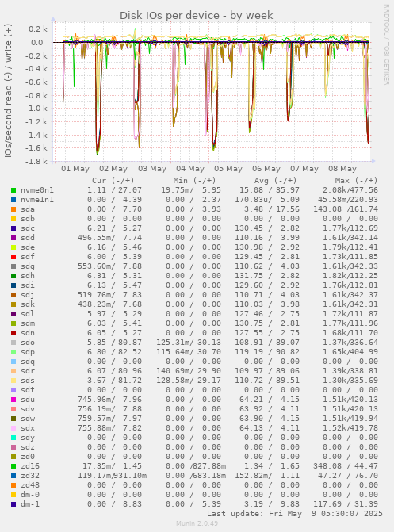Click the dm-1 dark blue legend swatch
Image resolution: width=394 pixels, height=532 pixels.
13,503
